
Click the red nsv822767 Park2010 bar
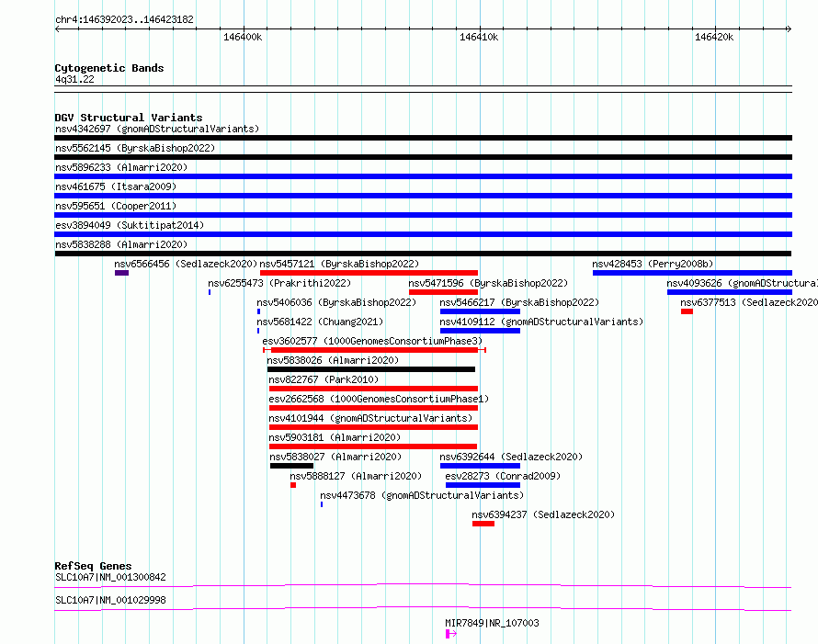point(373,389)
